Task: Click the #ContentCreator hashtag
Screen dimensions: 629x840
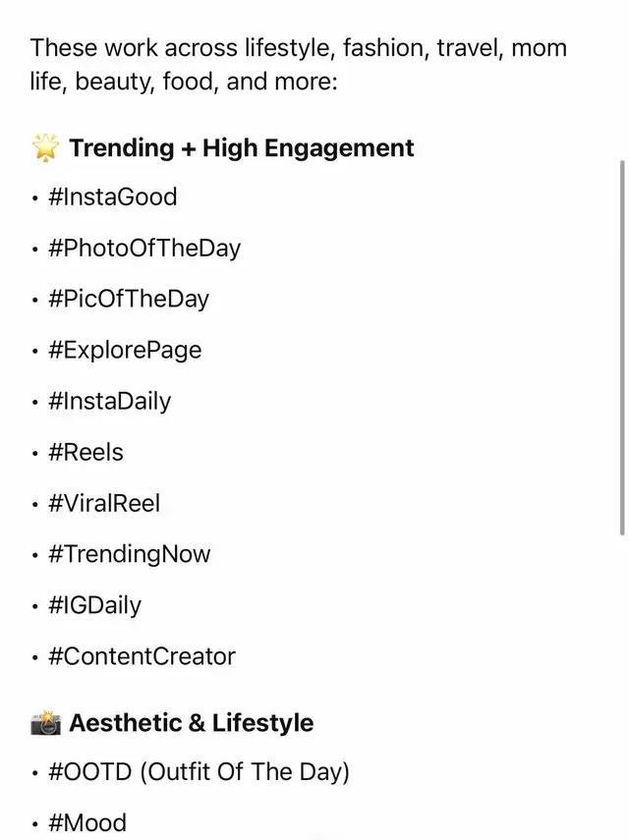Action: (x=142, y=656)
